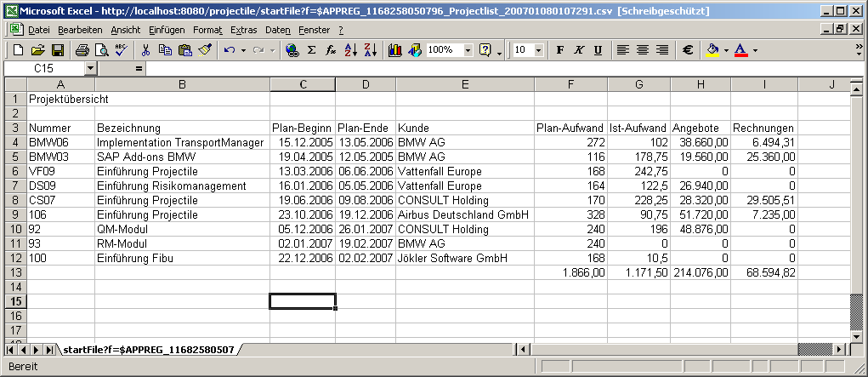The height and width of the screenshot is (377, 868).
Task: Apply Euro currency format
Action: tap(688, 50)
